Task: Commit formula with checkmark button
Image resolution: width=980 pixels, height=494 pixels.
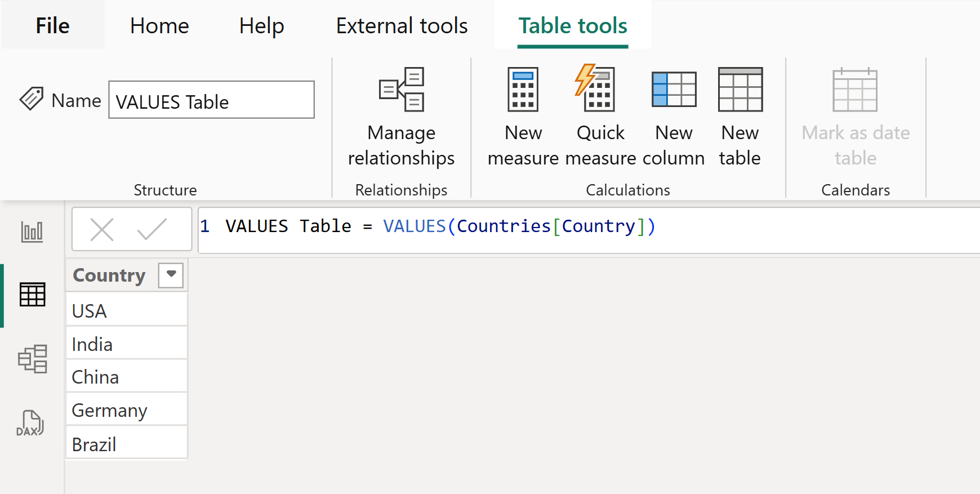Action: pos(152,229)
